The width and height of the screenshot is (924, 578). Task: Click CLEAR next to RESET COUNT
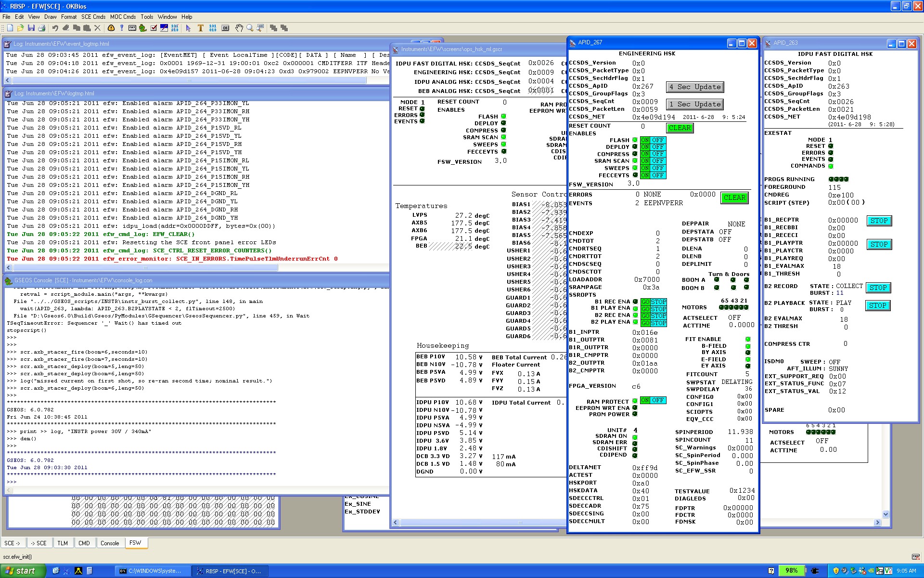coord(680,128)
